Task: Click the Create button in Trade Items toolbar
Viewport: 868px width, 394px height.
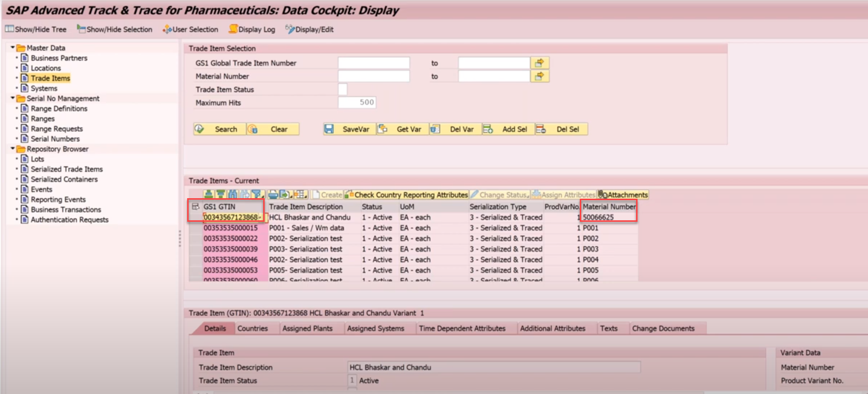Action: 327,194
